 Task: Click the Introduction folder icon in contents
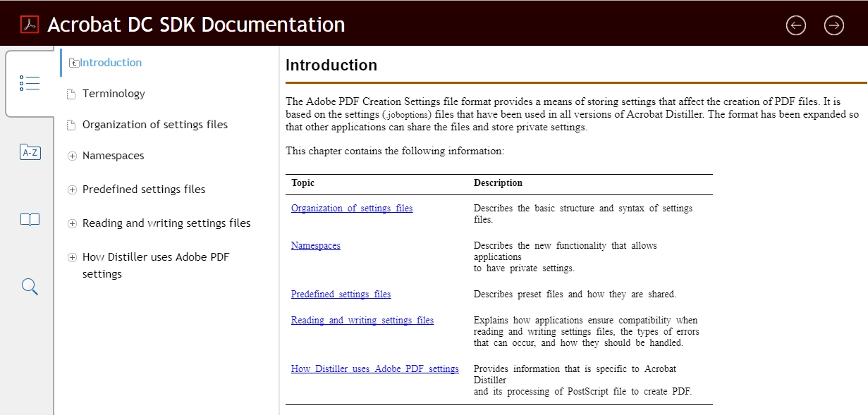click(x=74, y=63)
